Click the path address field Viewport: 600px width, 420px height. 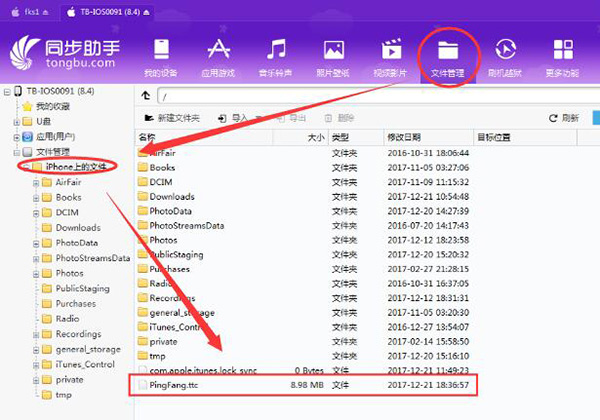(379, 96)
